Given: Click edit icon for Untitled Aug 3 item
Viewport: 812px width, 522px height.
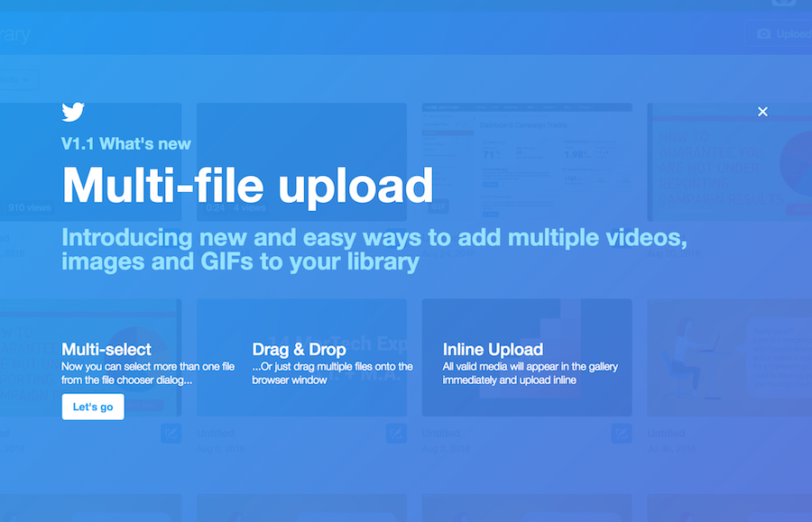Looking at the screenshot, I should (396, 433).
